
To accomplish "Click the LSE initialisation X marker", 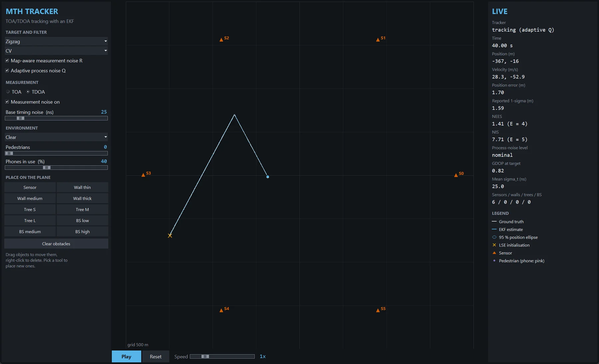I will click(x=170, y=236).
